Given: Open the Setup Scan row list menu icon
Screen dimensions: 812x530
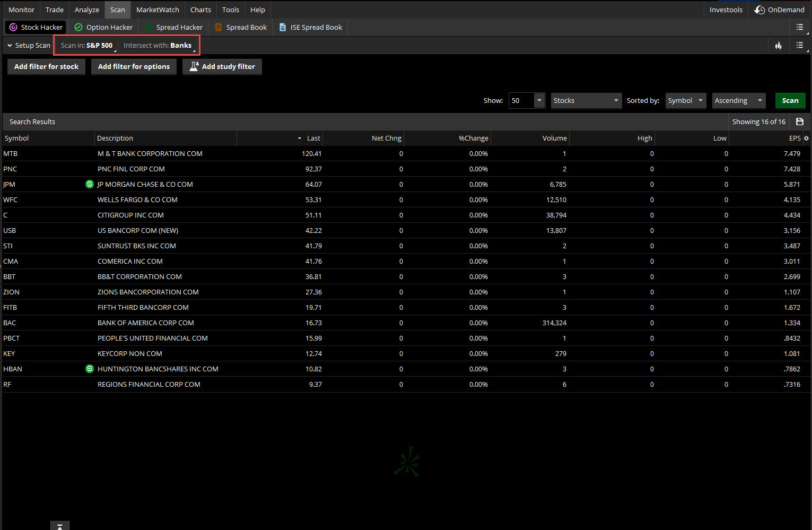Looking at the screenshot, I should pos(800,46).
